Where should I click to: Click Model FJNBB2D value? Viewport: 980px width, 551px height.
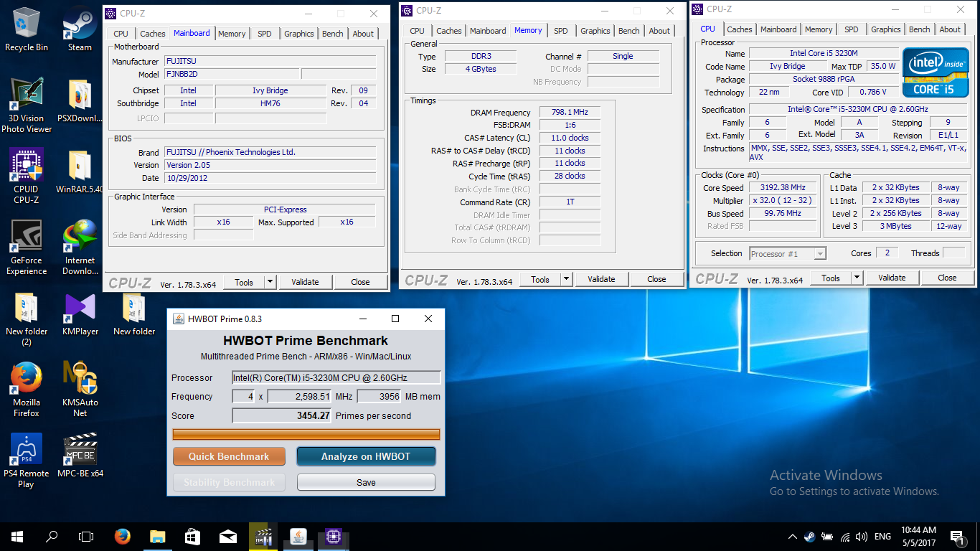pyautogui.click(x=232, y=74)
